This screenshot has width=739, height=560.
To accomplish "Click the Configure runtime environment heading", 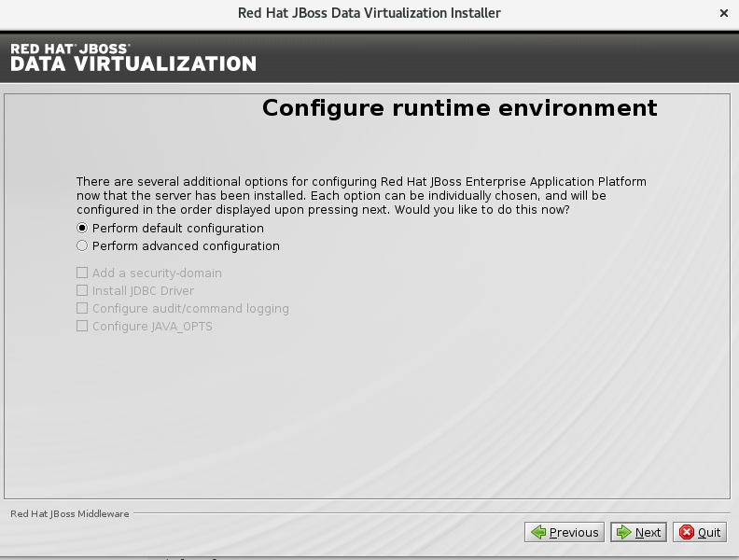I will click(459, 108).
